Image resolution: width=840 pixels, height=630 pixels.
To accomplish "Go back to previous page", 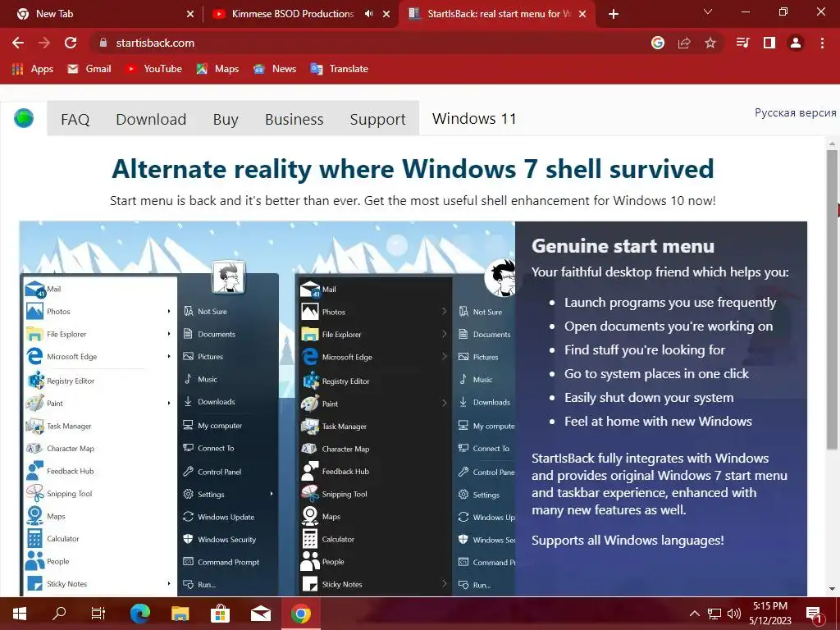I will [x=18, y=43].
